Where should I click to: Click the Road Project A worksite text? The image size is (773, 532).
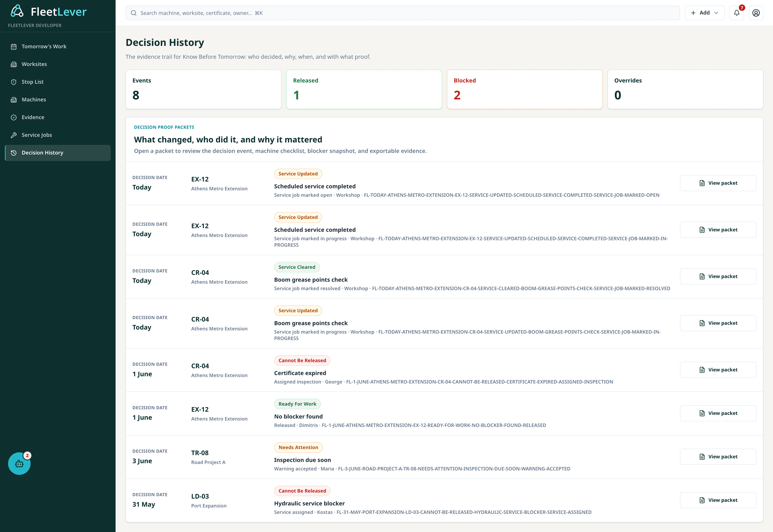(x=208, y=462)
